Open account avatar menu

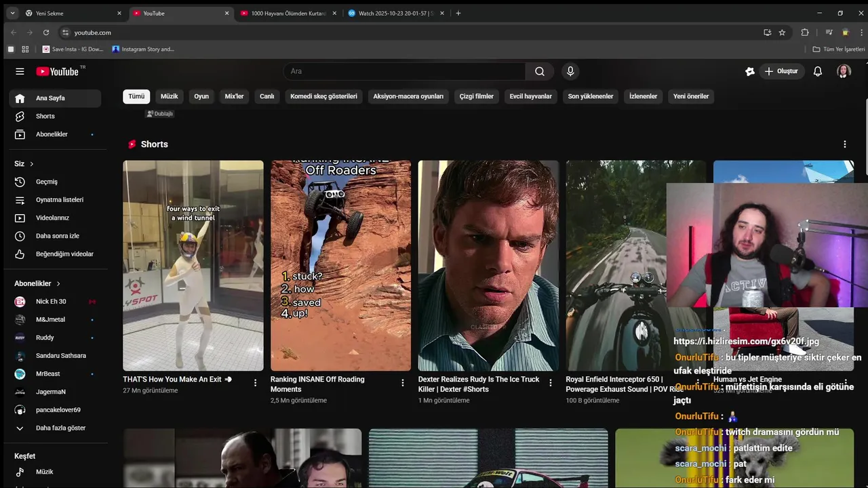coord(844,71)
